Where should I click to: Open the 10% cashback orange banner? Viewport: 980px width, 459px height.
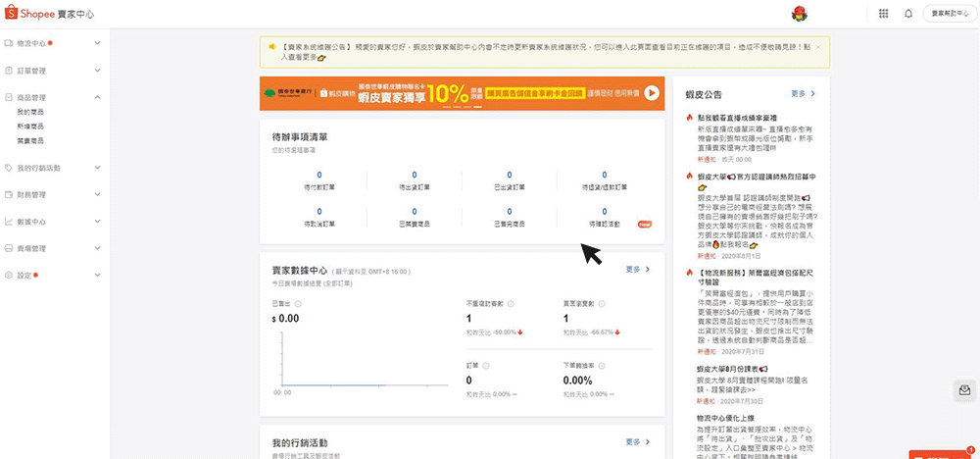(462, 94)
